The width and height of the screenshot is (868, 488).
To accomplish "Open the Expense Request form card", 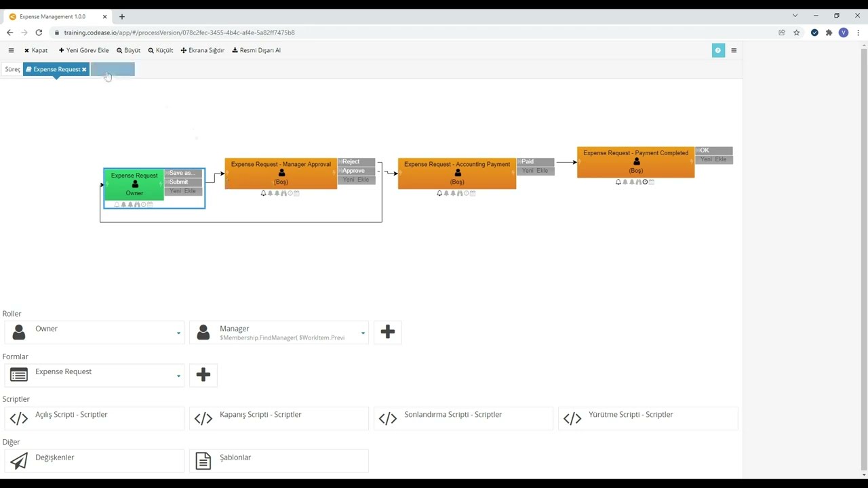I will 94,375.
